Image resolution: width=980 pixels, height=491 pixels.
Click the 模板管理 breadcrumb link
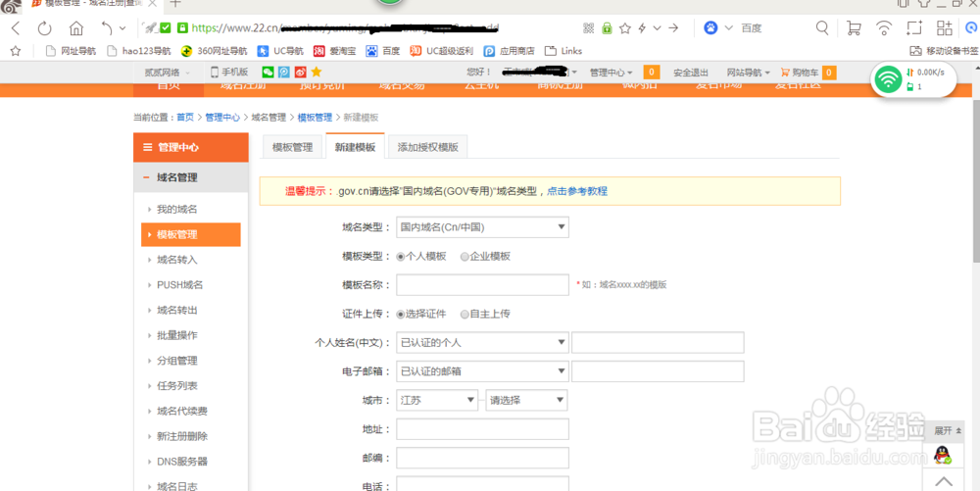click(x=315, y=118)
